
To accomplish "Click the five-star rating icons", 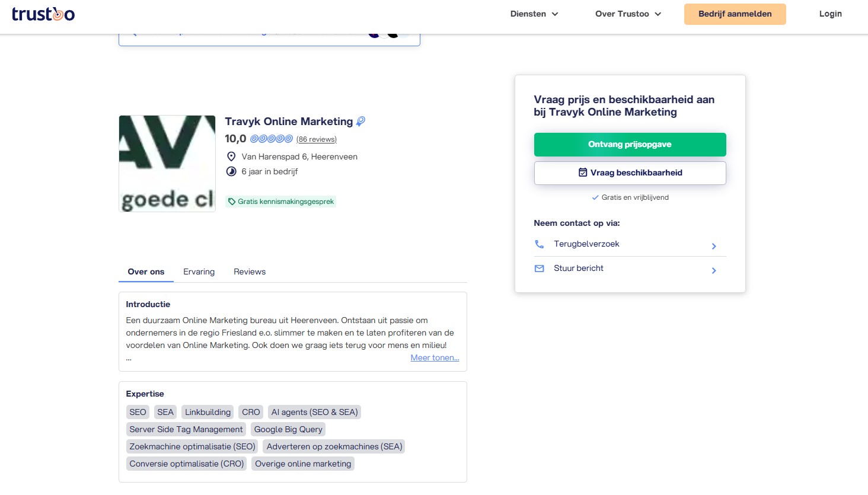I will pyautogui.click(x=271, y=139).
